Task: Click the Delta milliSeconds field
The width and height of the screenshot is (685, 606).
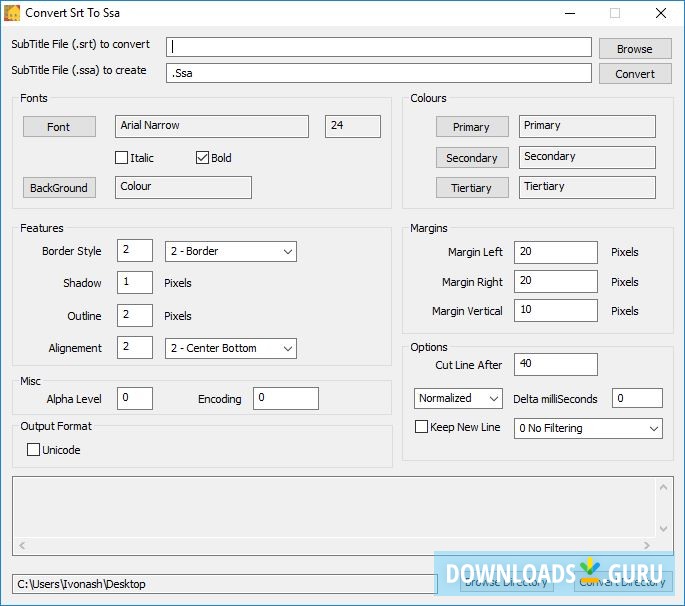Action: pyautogui.click(x=637, y=398)
